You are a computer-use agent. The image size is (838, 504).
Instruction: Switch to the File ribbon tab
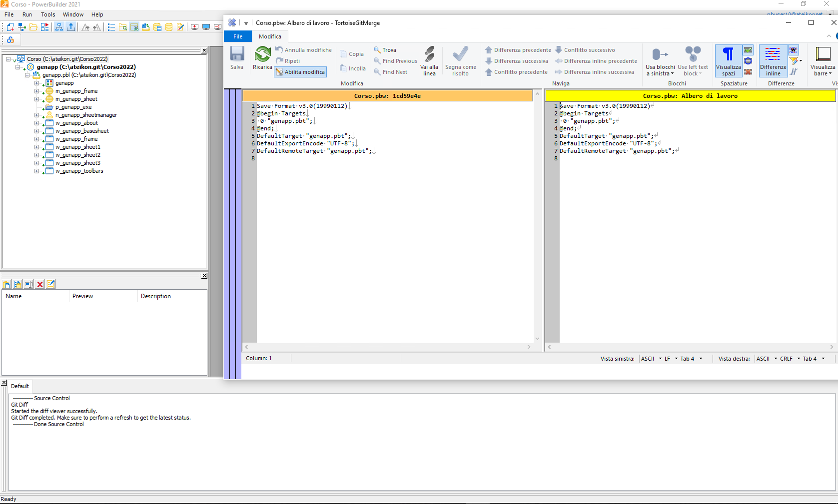(238, 36)
